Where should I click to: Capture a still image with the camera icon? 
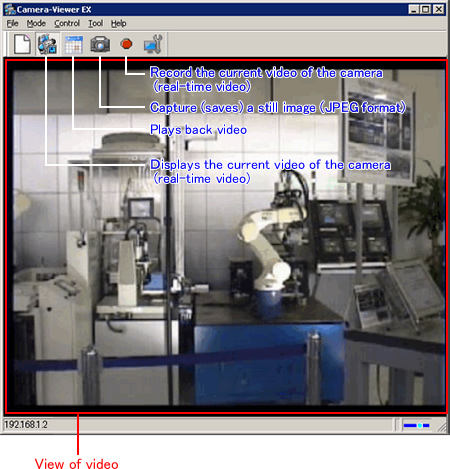[100, 44]
